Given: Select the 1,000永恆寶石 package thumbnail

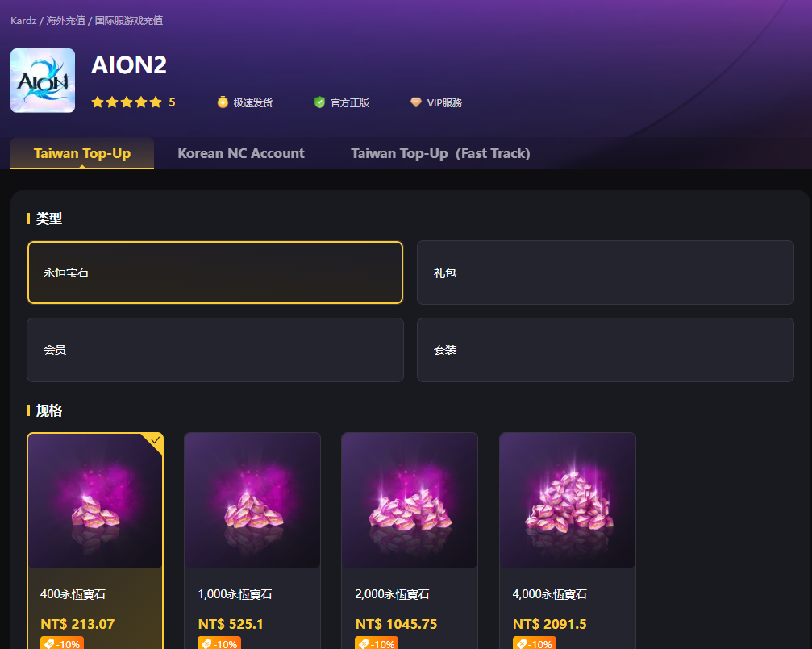Looking at the screenshot, I should 252,501.
